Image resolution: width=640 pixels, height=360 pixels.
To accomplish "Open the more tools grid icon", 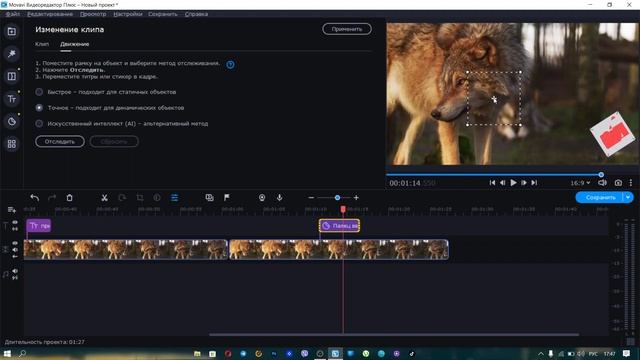I will point(11,144).
